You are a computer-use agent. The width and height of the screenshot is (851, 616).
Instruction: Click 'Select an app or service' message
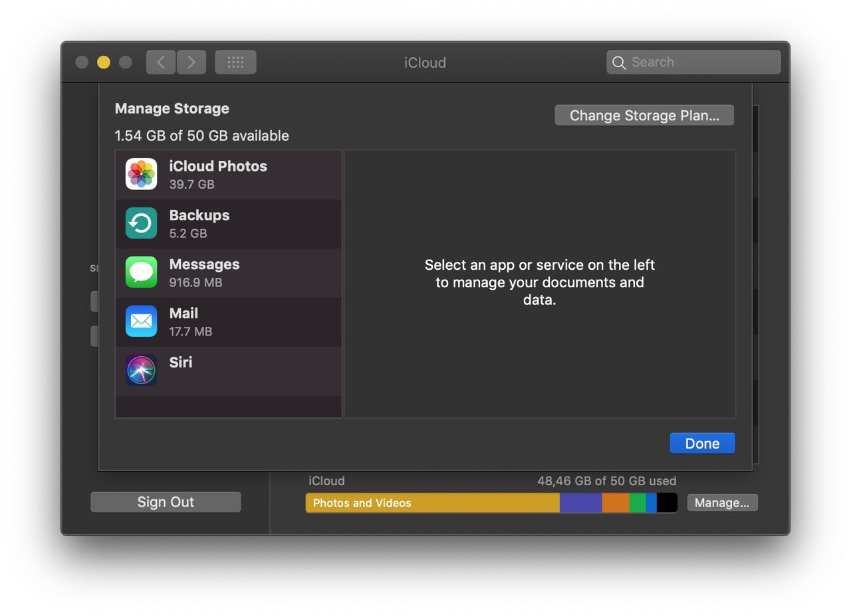pyautogui.click(x=540, y=282)
